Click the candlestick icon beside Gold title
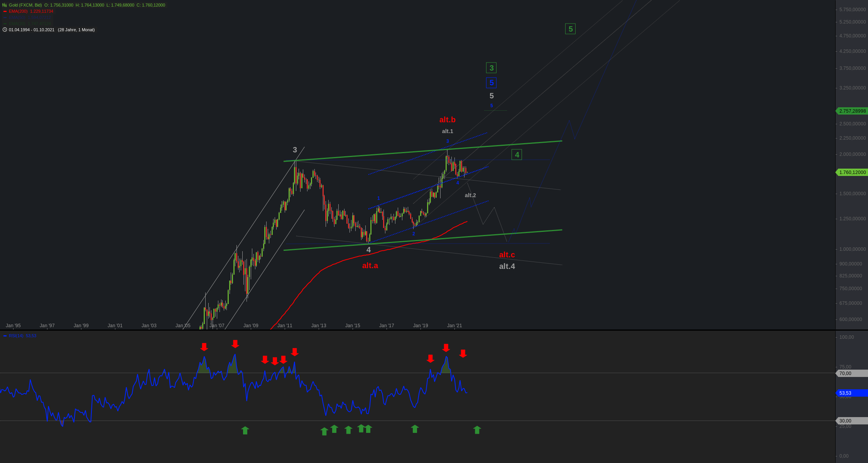 5,5
